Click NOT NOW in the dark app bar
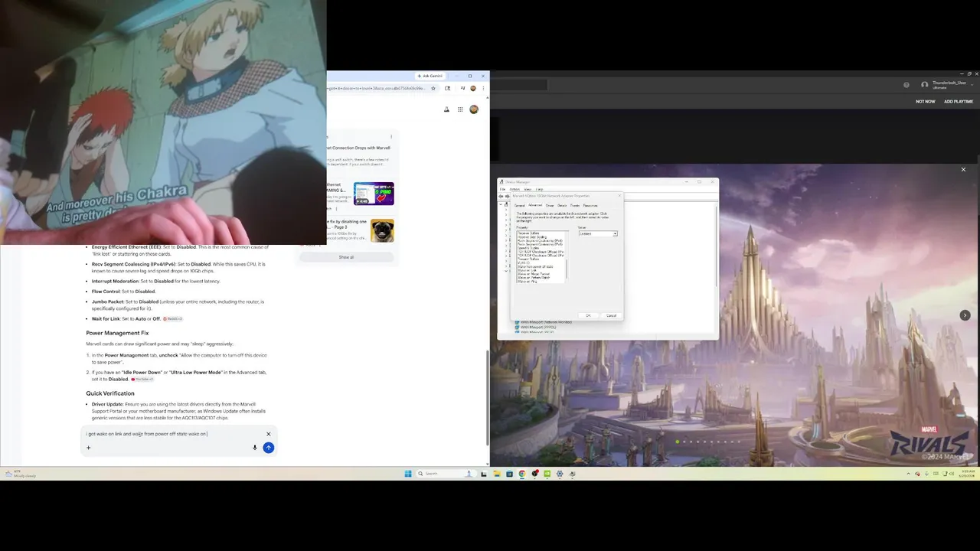 click(926, 101)
